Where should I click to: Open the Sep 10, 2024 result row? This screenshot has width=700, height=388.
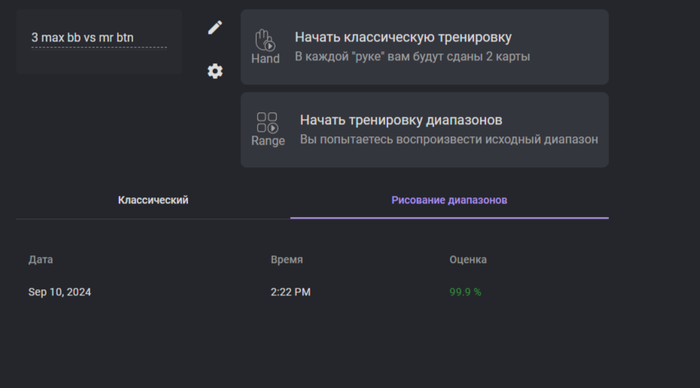(312, 292)
